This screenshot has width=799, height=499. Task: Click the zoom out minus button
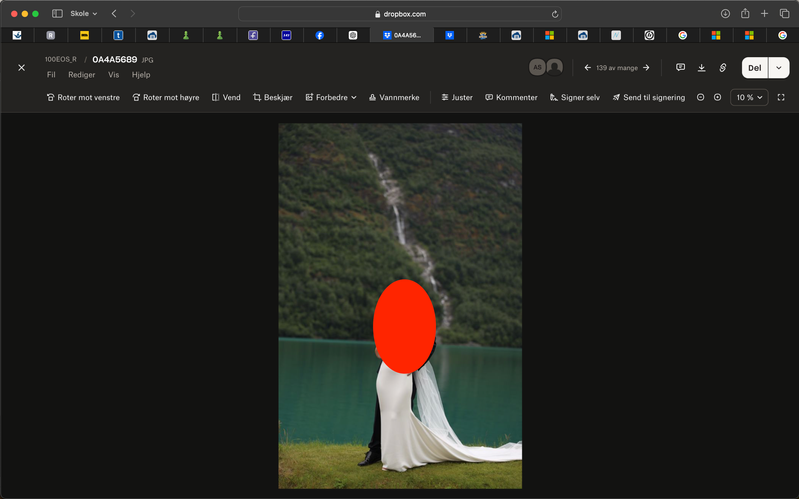[700, 98]
